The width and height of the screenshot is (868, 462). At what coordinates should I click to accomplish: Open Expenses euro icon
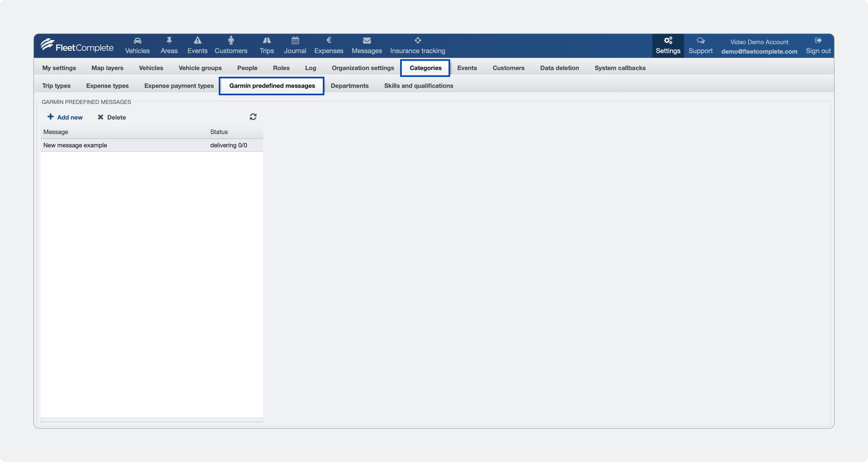329,40
